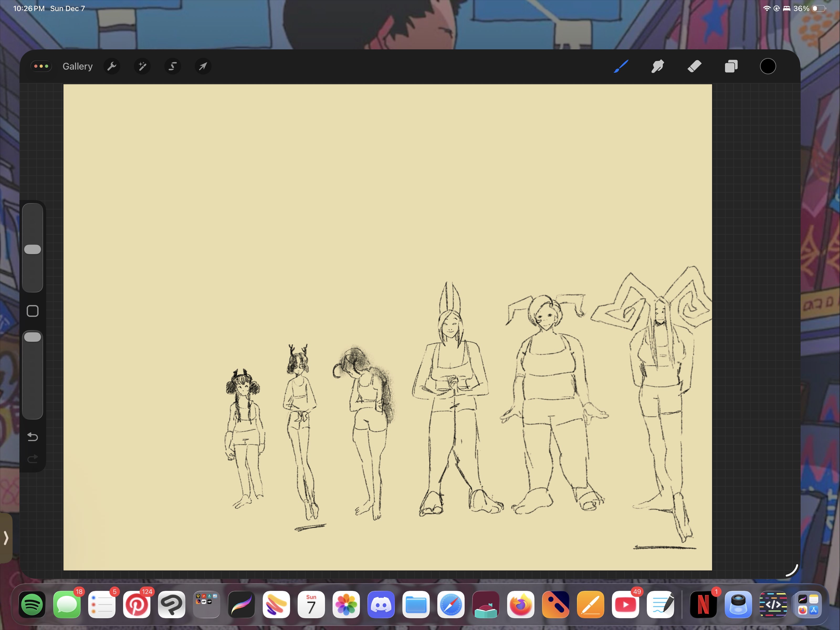Select the Eraser tool
The image size is (840, 630).
(694, 66)
